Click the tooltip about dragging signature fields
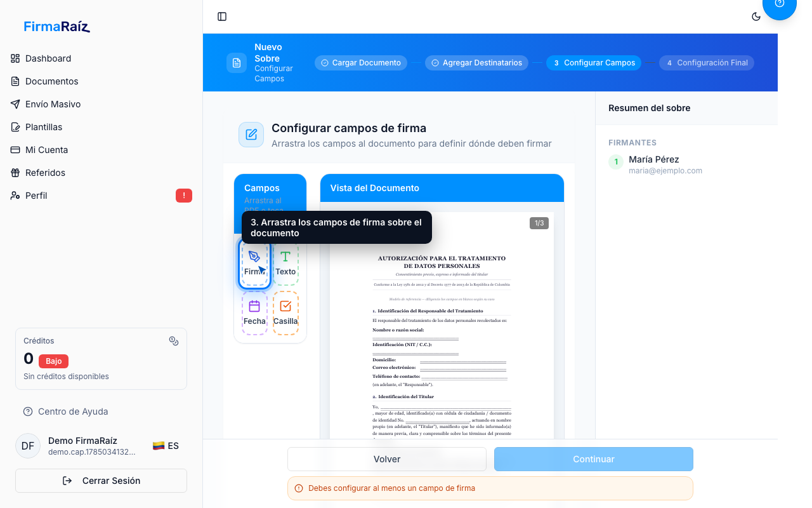Screen dimensions: 812x508 click(337, 227)
